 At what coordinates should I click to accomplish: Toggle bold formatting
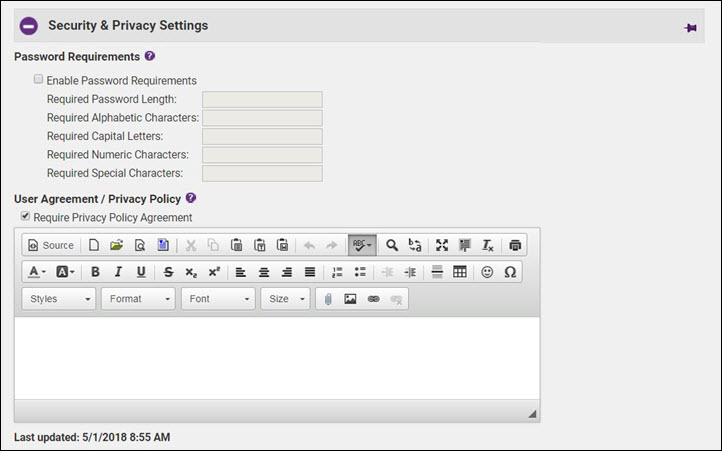[95, 272]
